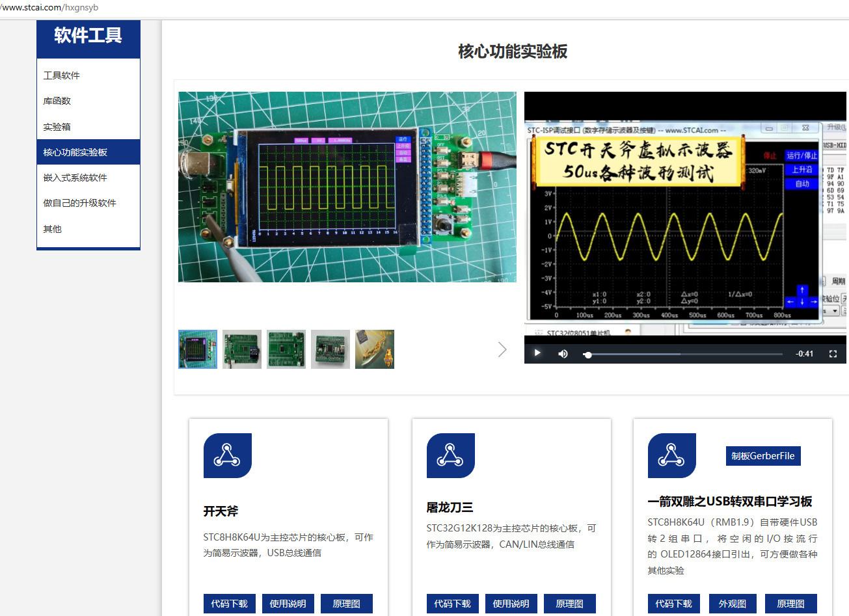Select the fourth circuit board thumbnail
Viewport: 849px width, 616px height.
(x=330, y=349)
